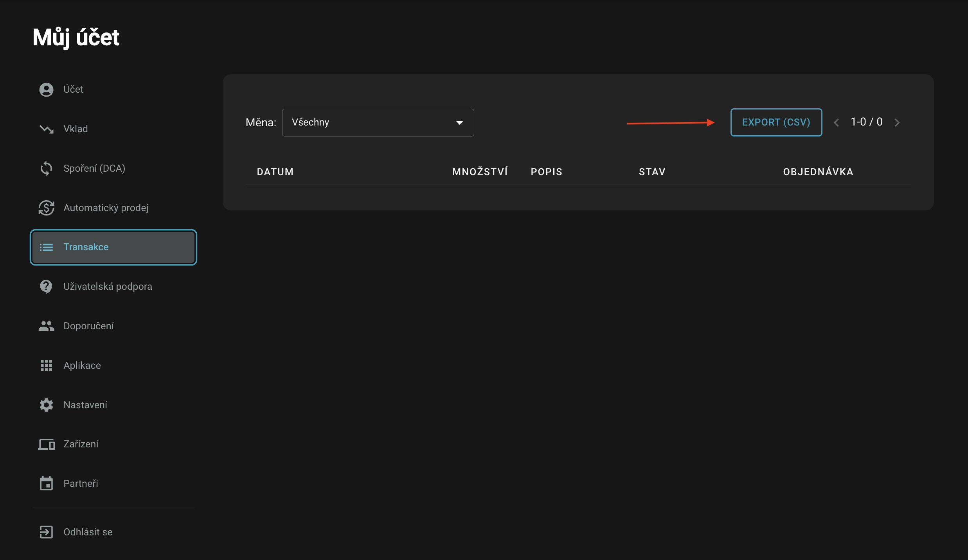Click the Doporučení people icon

pos(46,326)
